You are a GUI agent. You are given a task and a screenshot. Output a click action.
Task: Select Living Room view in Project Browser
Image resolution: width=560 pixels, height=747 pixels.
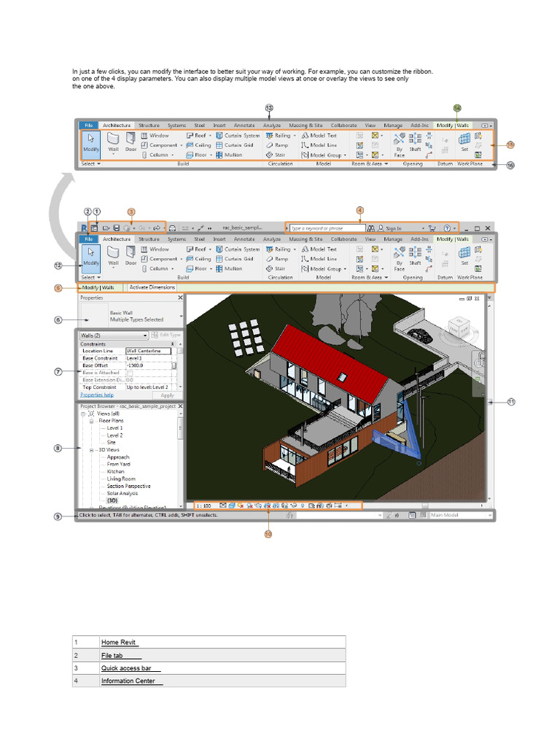coord(121,479)
